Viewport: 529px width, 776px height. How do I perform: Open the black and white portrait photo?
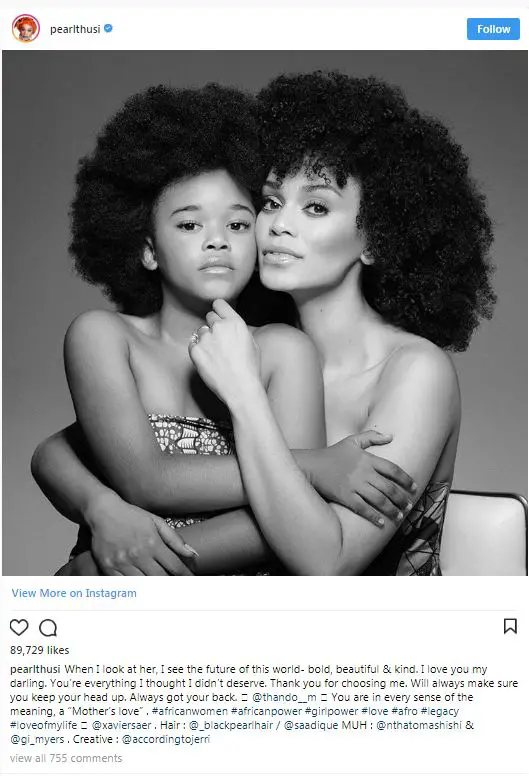(265, 313)
